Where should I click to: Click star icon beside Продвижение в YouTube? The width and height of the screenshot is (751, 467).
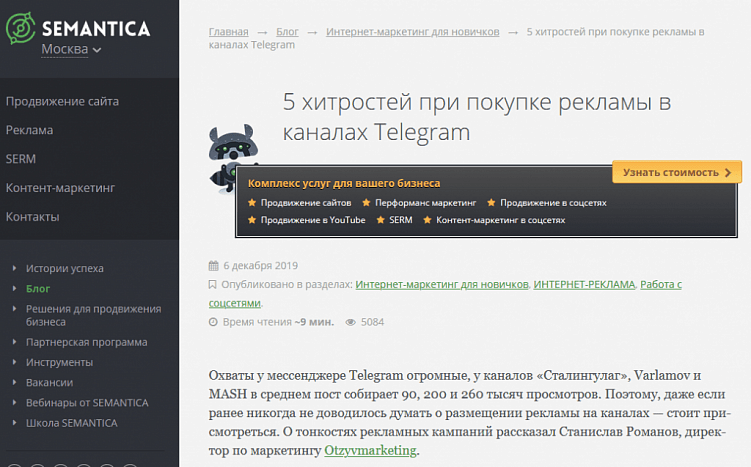[252, 220]
